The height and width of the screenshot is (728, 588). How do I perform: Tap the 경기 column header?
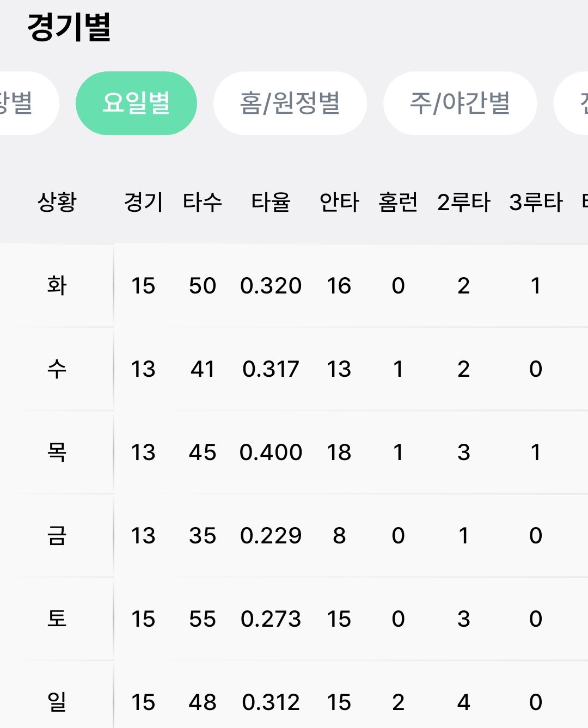tap(143, 202)
